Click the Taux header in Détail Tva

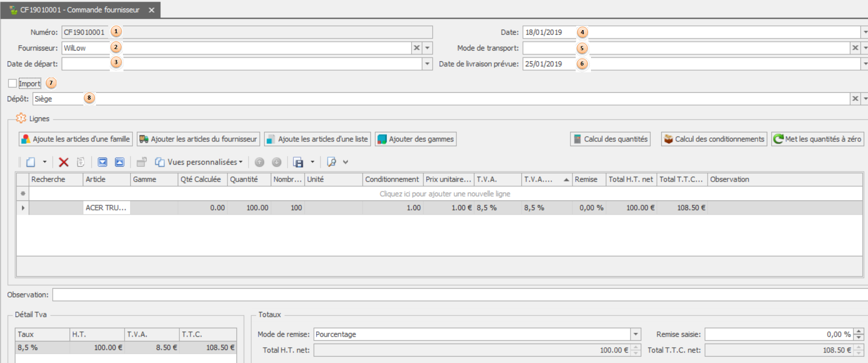[42, 334]
